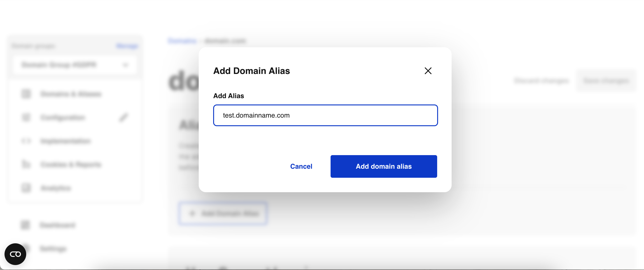The height and width of the screenshot is (270, 644).
Task: Click the Dashboard sidebar icon
Action: (25, 225)
